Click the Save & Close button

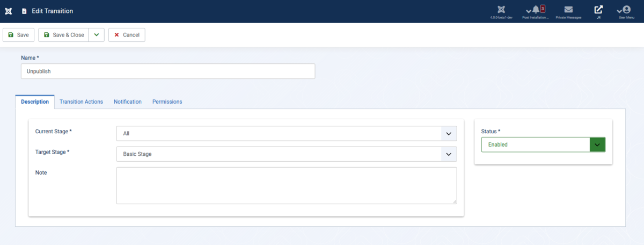coord(63,35)
